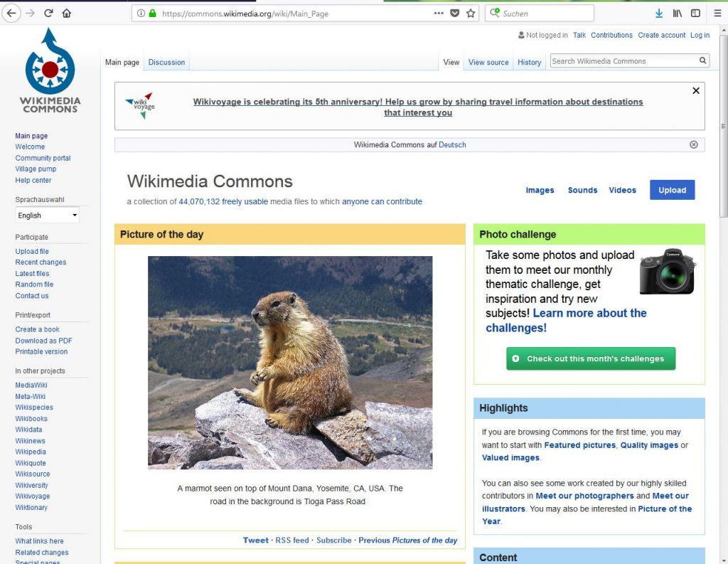Click the camera image in Photo challenge

[x=667, y=272]
